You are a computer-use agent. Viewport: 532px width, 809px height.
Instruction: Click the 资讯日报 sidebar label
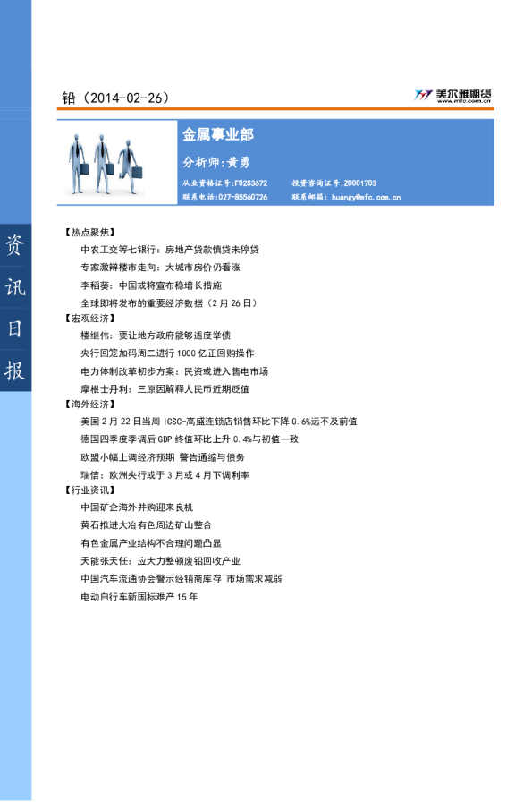(15, 308)
